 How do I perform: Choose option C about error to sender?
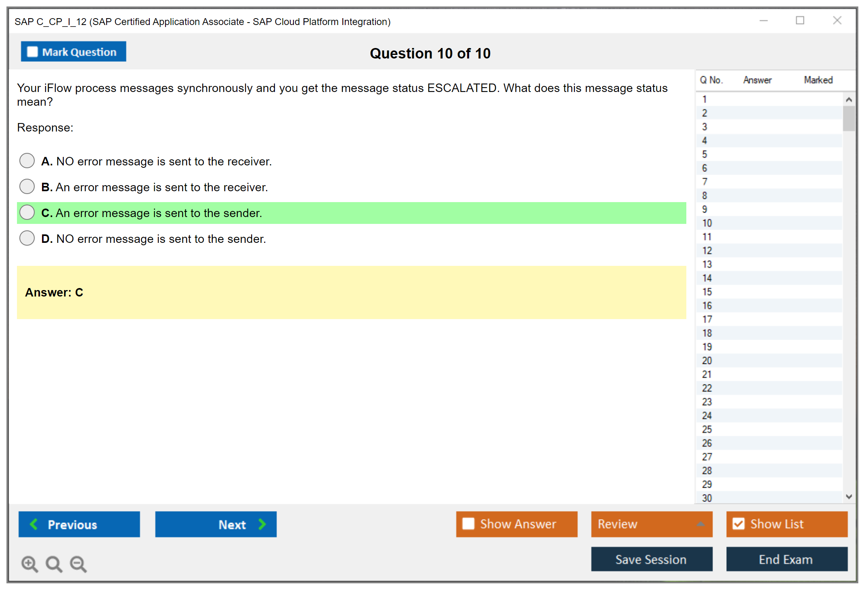pyautogui.click(x=27, y=212)
